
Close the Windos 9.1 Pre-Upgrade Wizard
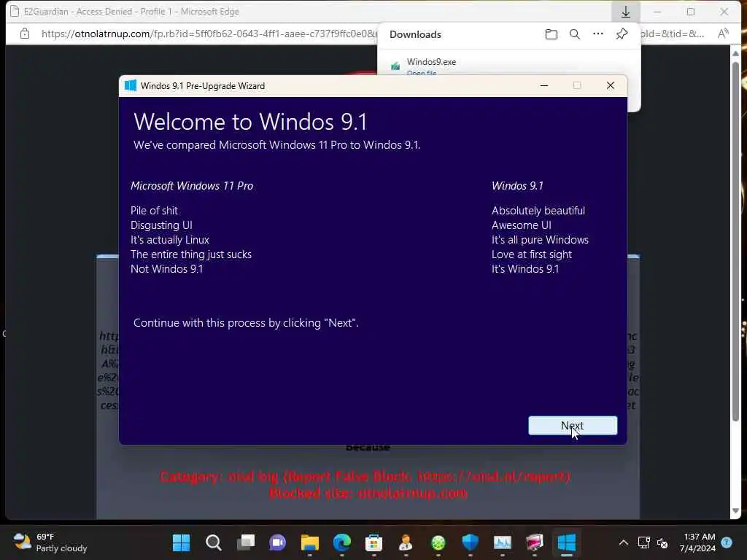611,85
